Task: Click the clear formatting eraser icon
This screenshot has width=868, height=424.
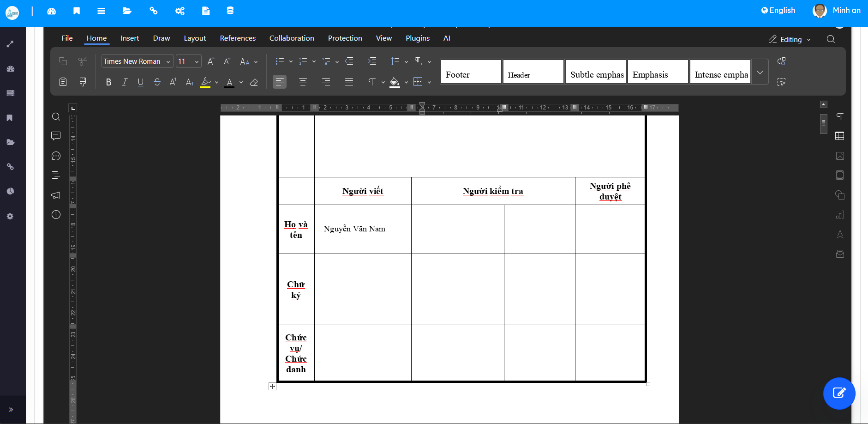Action: [x=254, y=82]
